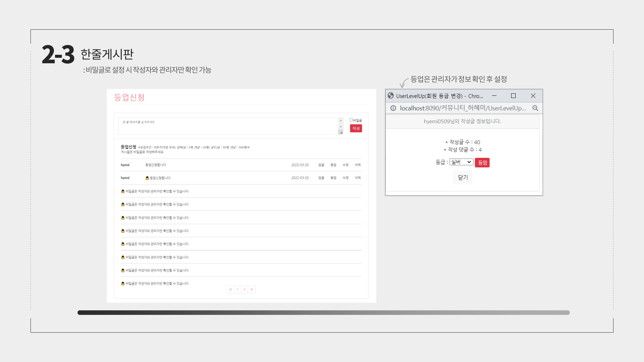Click the previous page arrow in pagination
The width and height of the screenshot is (644, 362).
[x=230, y=289]
